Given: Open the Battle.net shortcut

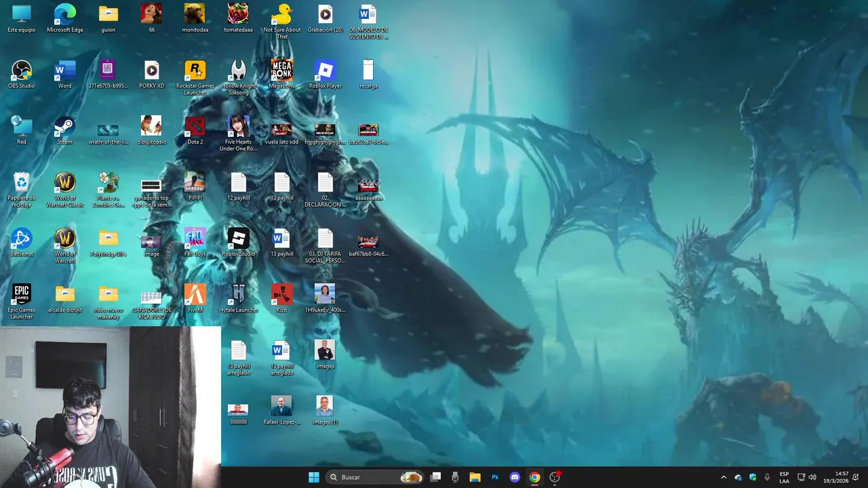Looking at the screenshot, I should (22, 243).
